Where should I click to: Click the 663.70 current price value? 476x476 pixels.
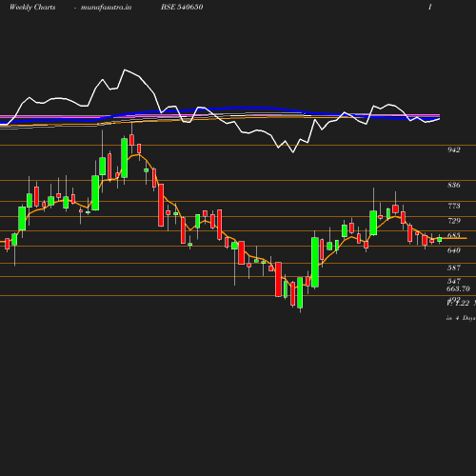point(458,288)
